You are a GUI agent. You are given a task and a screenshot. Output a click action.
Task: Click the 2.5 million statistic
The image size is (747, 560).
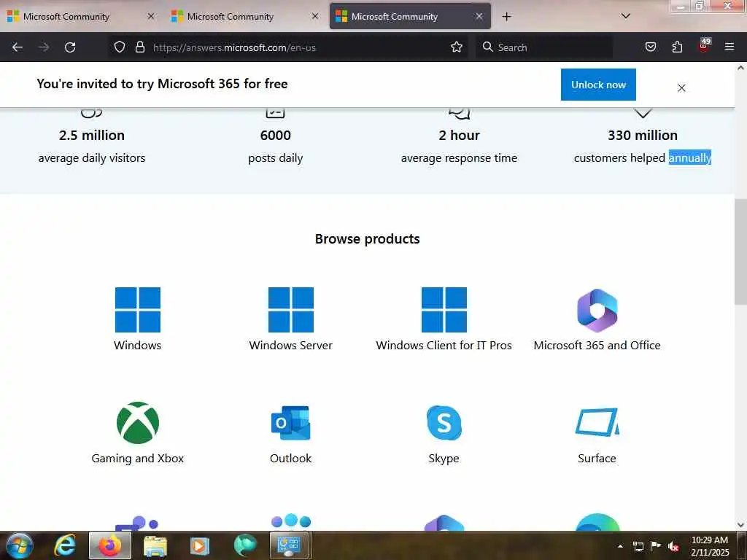pyautogui.click(x=92, y=135)
